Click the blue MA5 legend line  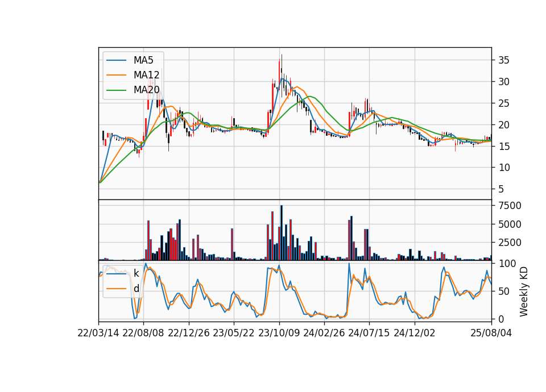(x=116, y=60)
